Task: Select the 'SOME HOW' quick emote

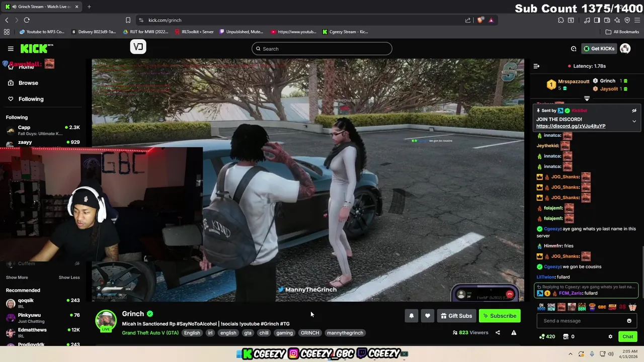Action: click(x=551, y=307)
